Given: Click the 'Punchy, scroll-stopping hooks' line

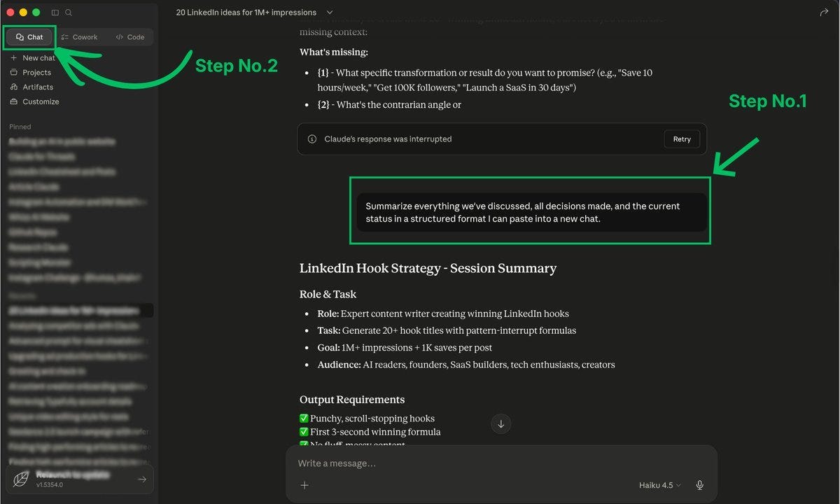Looking at the screenshot, I should pos(367,419).
